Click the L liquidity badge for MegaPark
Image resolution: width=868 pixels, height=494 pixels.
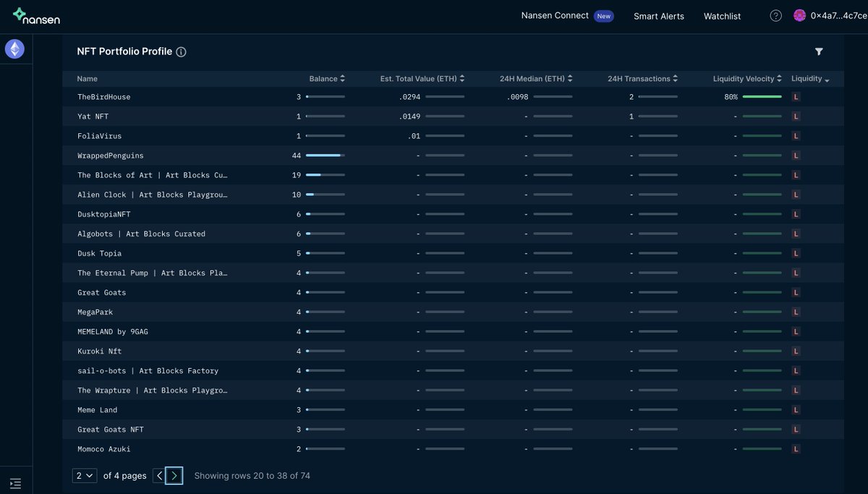796,312
